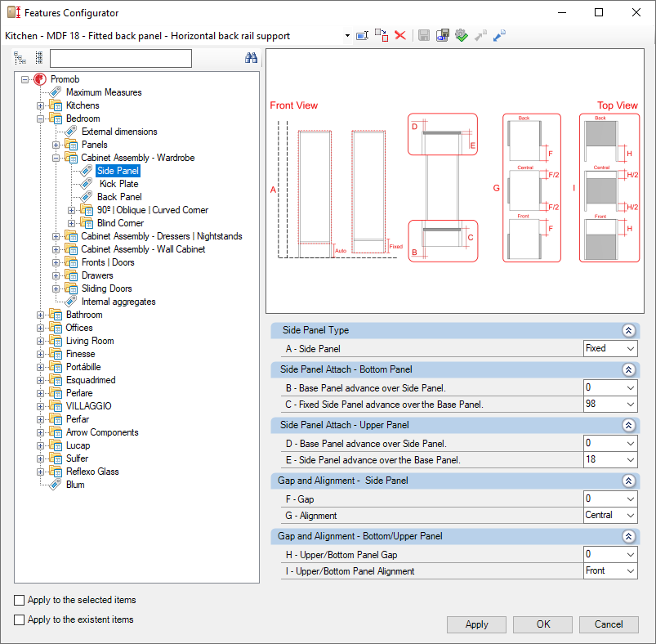656x644 pixels.
Task: Click the Kitchens folder icon
Action: tap(56, 105)
